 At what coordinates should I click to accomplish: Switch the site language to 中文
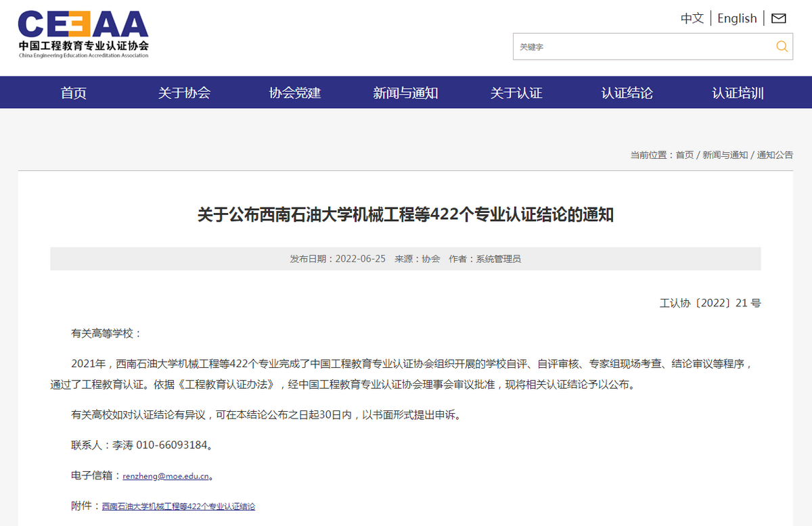tap(692, 18)
